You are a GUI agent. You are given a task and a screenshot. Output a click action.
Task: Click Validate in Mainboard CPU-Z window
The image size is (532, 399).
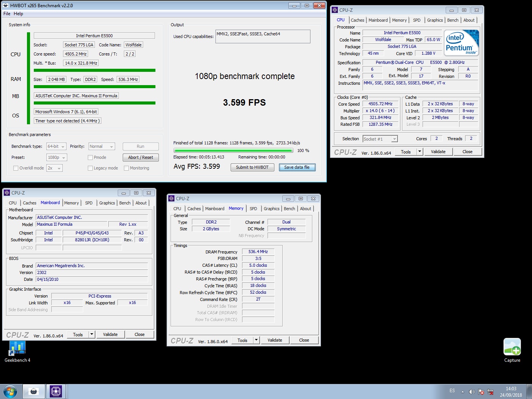[x=110, y=334]
